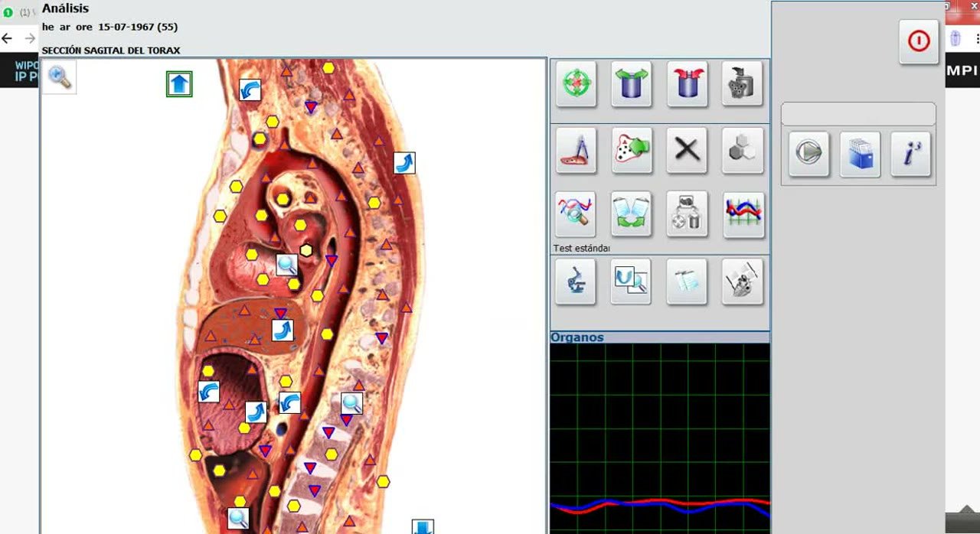This screenshot has height=534, width=980.
Task: Select the compass measuring tool
Action: 576,149
